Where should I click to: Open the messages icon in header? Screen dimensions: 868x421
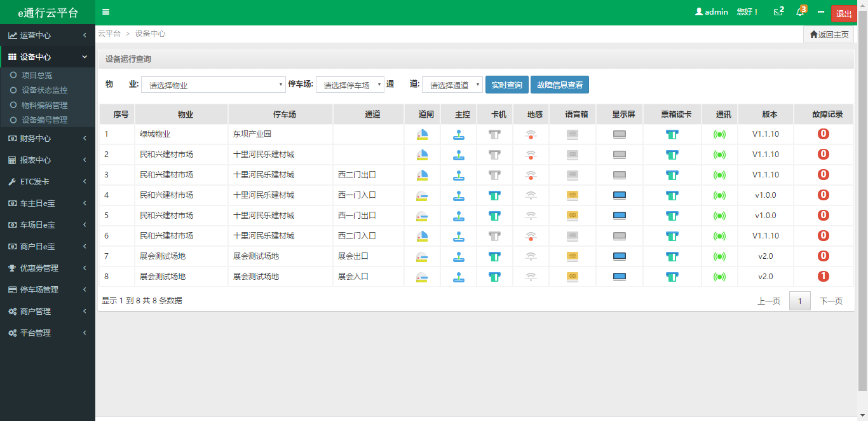778,12
